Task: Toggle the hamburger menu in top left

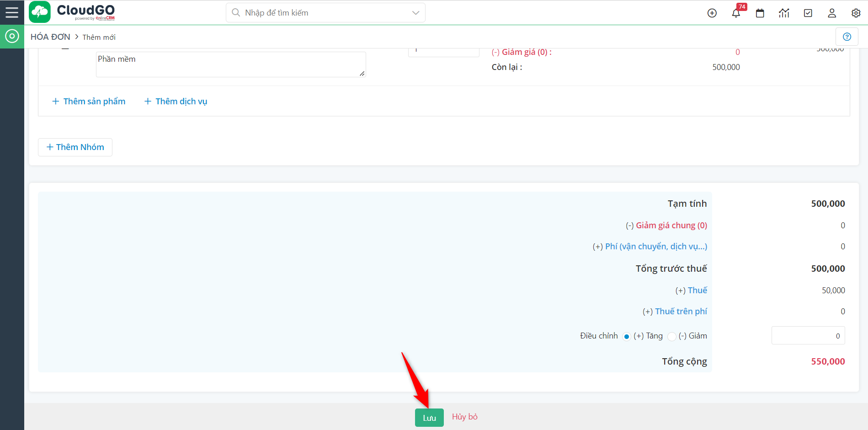Action: click(x=12, y=12)
